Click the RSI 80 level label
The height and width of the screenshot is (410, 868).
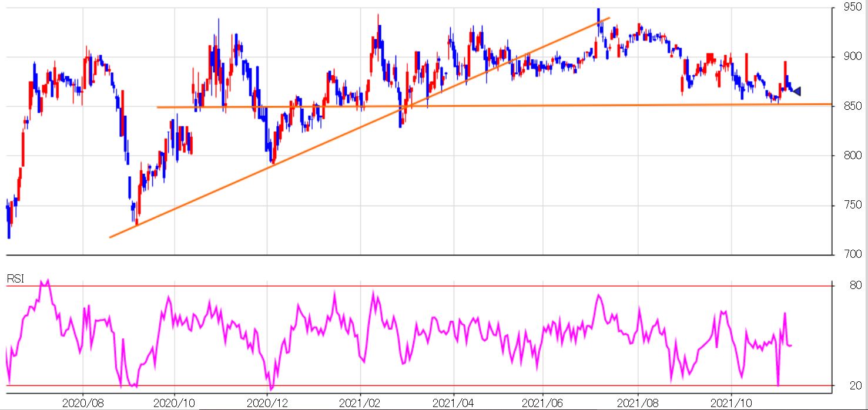[x=856, y=286]
